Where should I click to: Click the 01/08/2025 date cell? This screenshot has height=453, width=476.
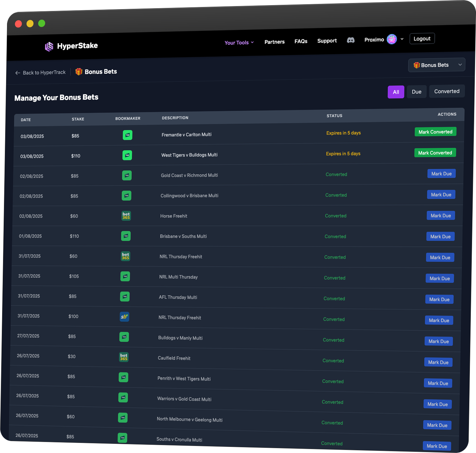(30, 236)
